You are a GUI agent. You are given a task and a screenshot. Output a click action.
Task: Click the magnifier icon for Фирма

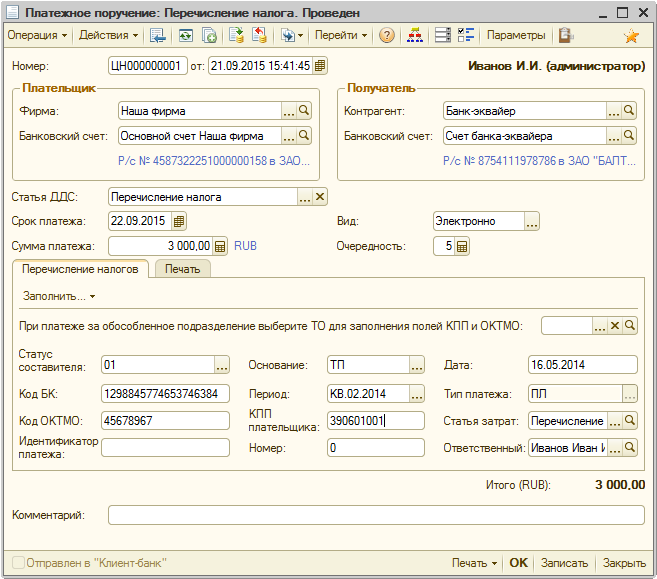click(304, 111)
